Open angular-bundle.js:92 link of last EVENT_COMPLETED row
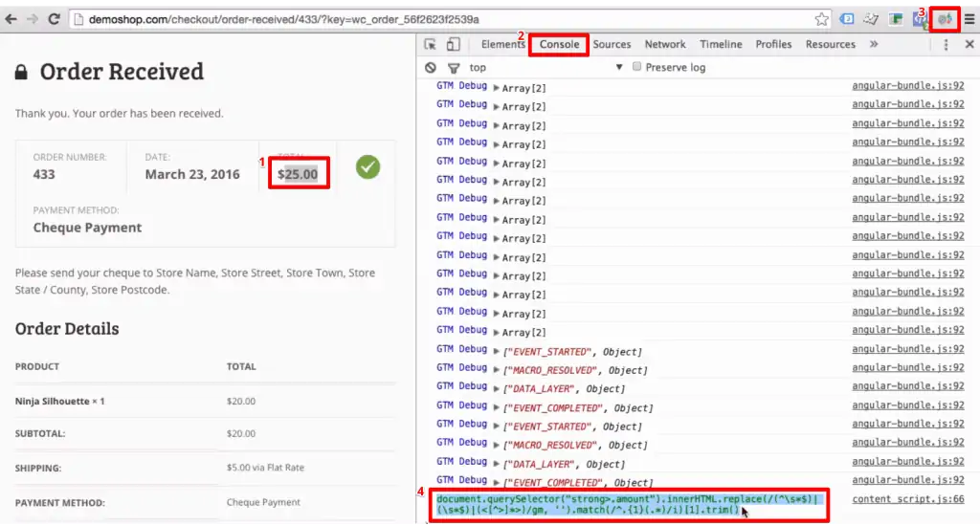The width and height of the screenshot is (980, 525). [908, 480]
